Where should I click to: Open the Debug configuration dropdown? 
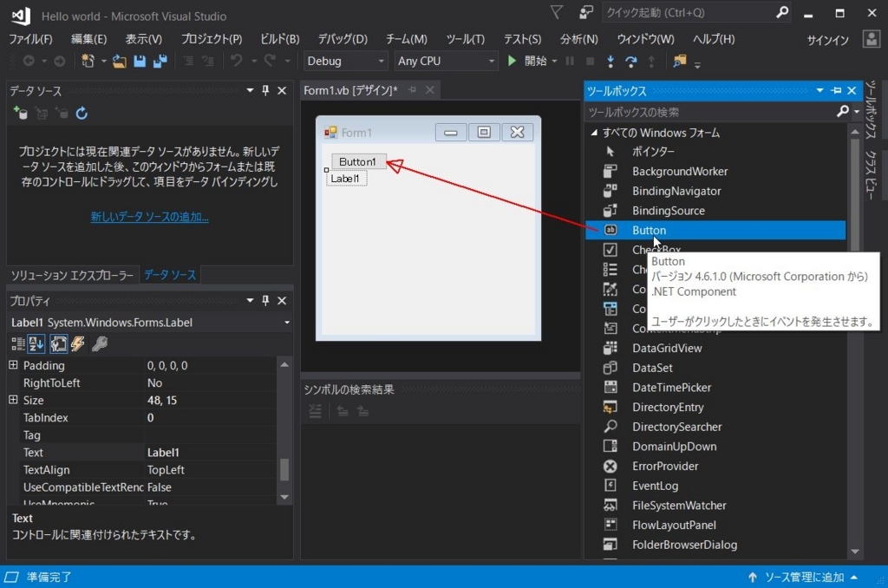click(x=345, y=62)
